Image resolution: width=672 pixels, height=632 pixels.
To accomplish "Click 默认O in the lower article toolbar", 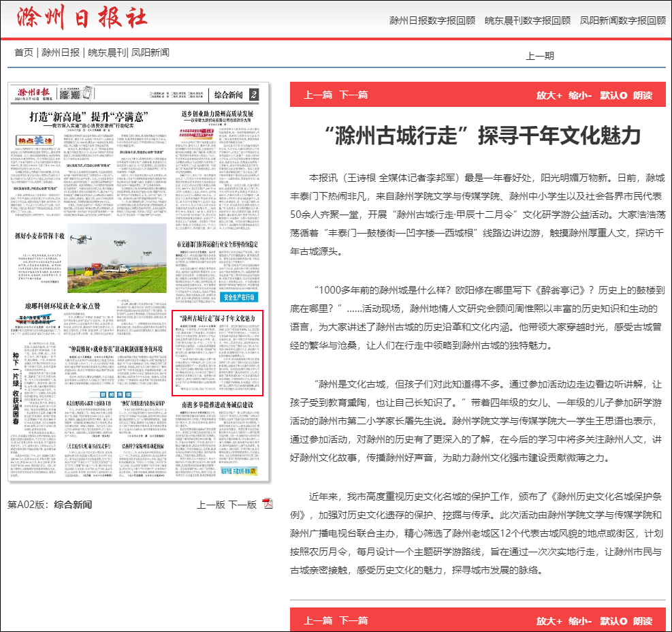I will [613, 621].
